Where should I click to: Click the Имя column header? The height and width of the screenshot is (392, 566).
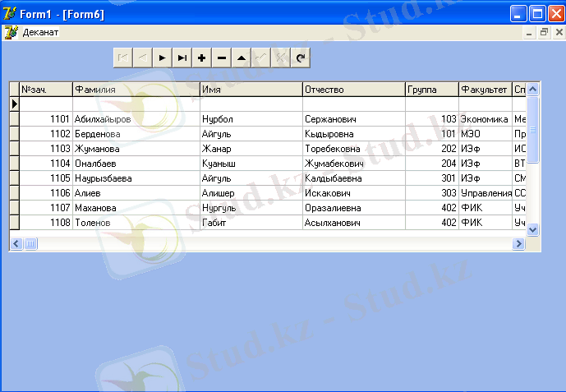click(x=251, y=90)
